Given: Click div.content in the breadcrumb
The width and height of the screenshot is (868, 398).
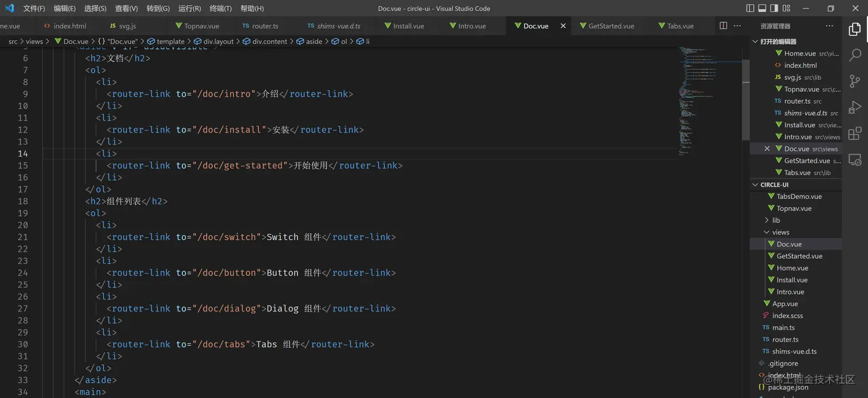Looking at the screenshot, I should 269,41.
